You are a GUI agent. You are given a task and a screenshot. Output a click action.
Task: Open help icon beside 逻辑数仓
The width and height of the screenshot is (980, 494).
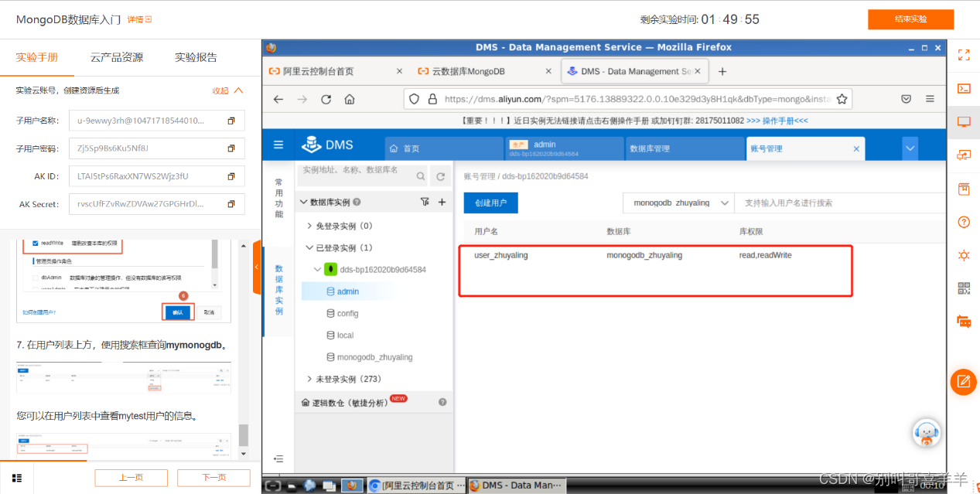tap(442, 402)
